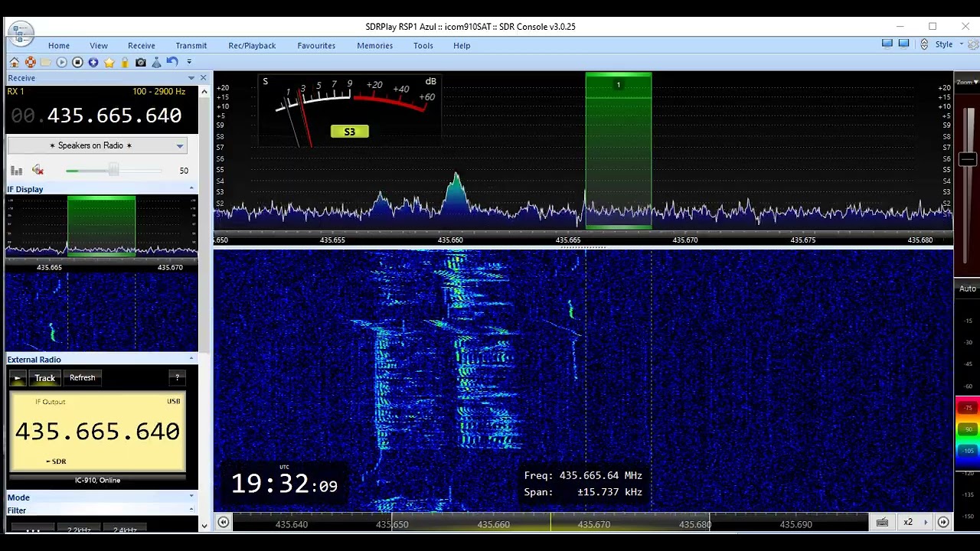
Task: Click the icon left of Style
Action: [924, 44]
